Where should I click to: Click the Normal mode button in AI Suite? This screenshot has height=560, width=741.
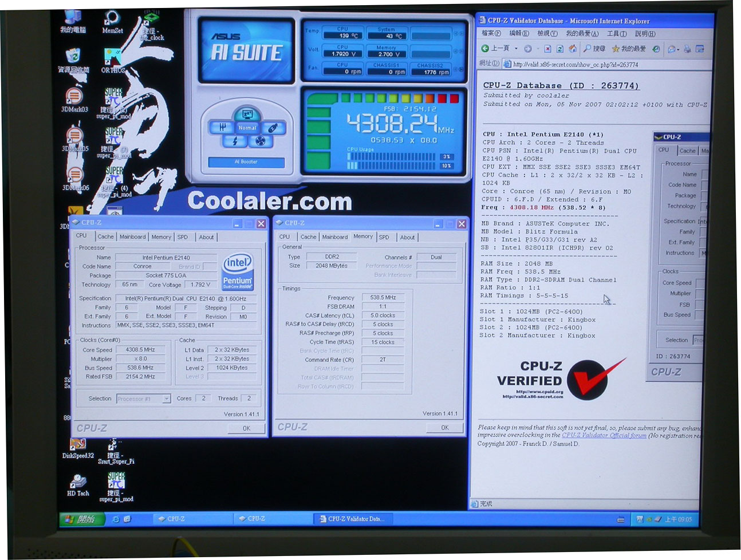[x=247, y=128]
